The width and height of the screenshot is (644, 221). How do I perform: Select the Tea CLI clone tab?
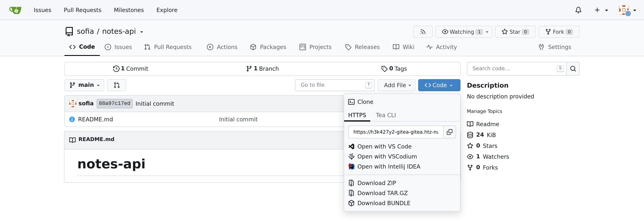pyautogui.click(x=386, y=115)
